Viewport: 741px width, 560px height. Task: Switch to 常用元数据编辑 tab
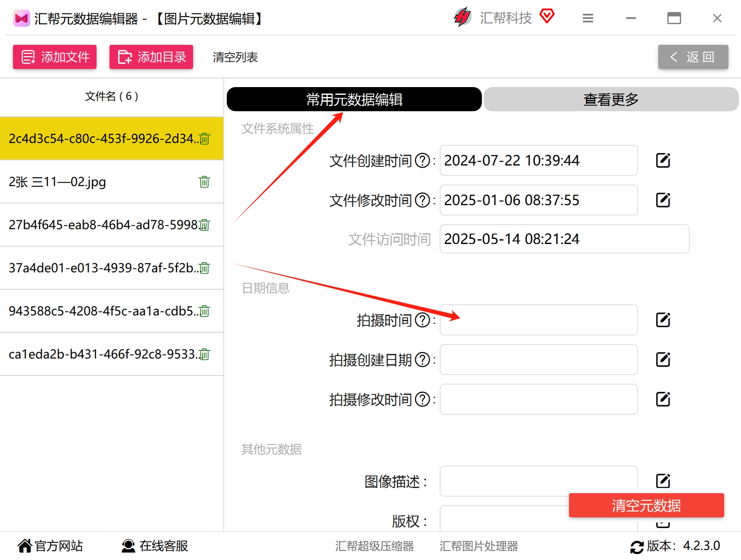(x=354, y=99)
